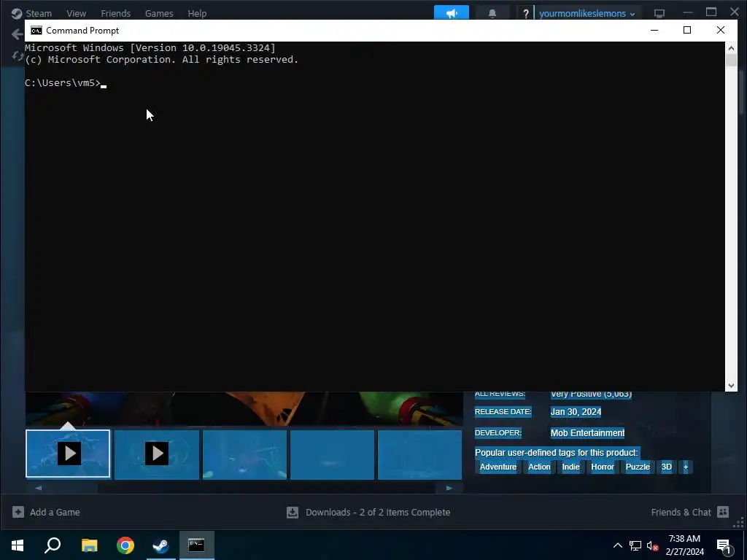This screenshot has width=747, height=560.
Task: Click the Command Prompt taskbar icon
Action: pos(196,545)
